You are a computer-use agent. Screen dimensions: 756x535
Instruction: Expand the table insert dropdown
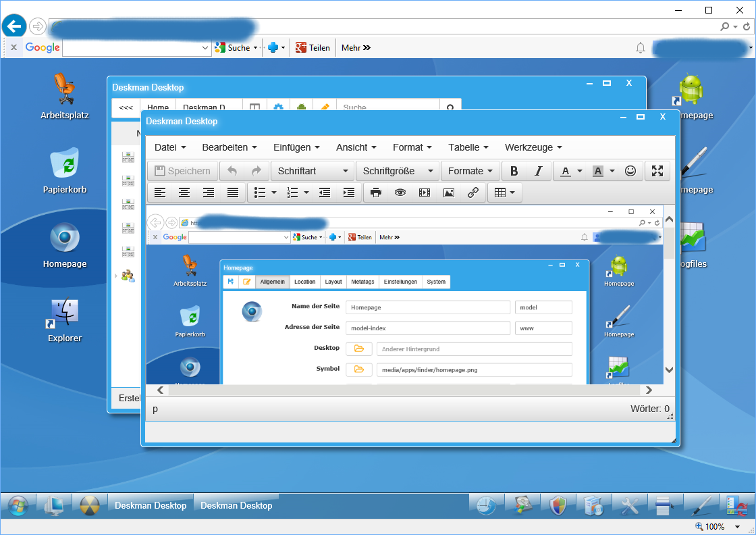click(505, 193)
